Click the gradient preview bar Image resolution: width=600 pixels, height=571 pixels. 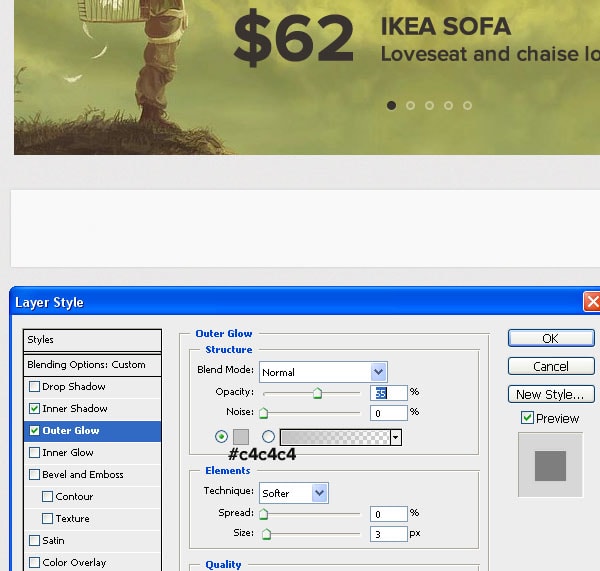[335, 437]
